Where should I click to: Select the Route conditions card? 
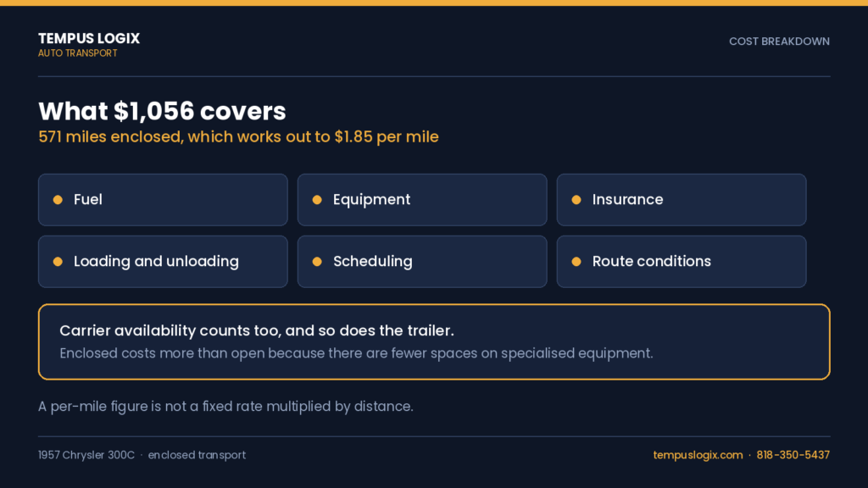coord(682,262)
